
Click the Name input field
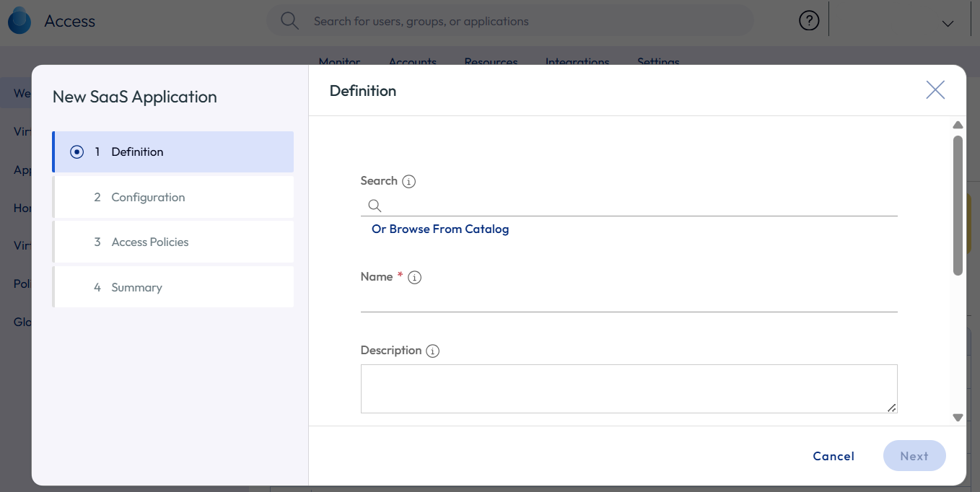(x=629, y=300)
